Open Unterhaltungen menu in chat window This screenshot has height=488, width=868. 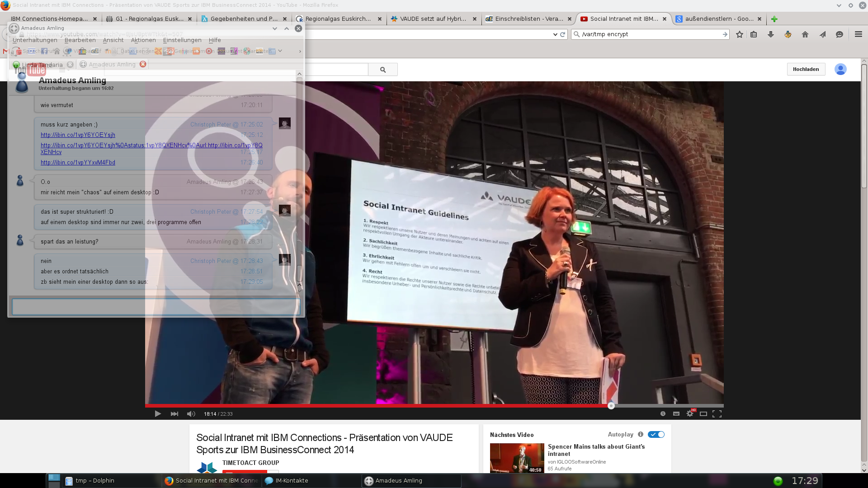[x=35, y=40]
